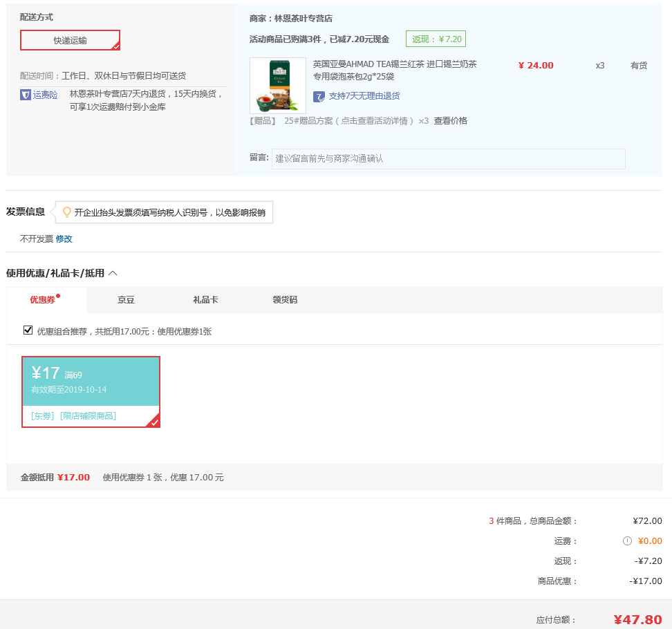This screenshot has width=672, height=629.
Task: Open the 运费险 link
Action: (45, 95)
